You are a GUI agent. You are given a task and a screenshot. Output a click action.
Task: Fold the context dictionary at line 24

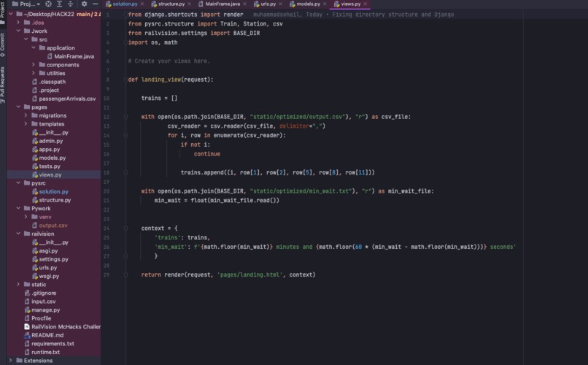click(125, 228)
